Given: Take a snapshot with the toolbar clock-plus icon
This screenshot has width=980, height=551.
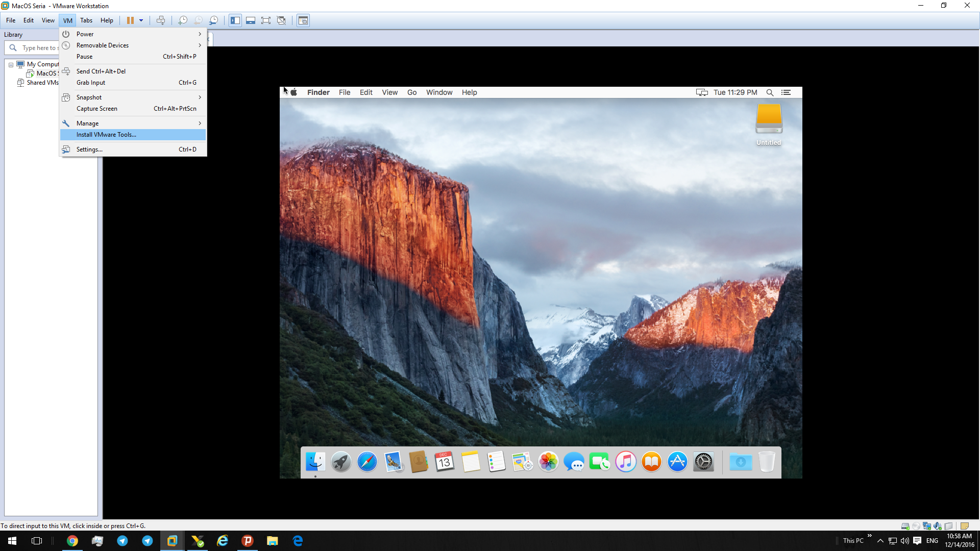Looking at the screenshot, I should click(x=183, y=20).
